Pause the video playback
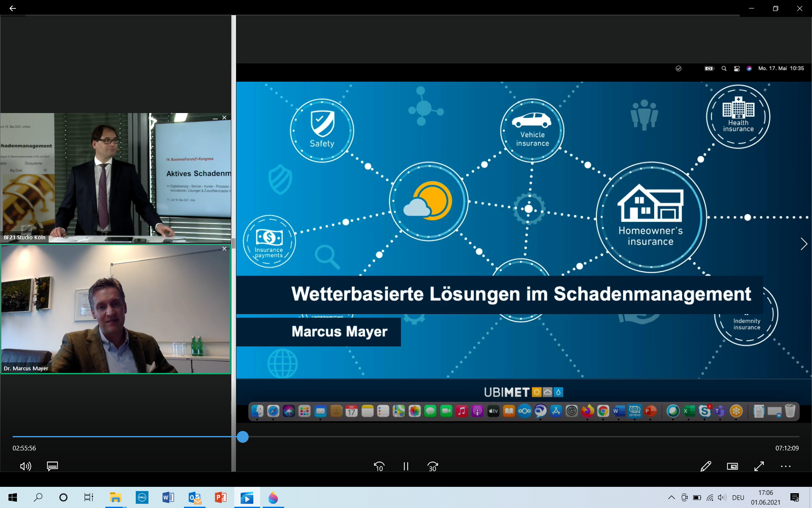This screenshot has width=812, height=508. coord(406,466)
